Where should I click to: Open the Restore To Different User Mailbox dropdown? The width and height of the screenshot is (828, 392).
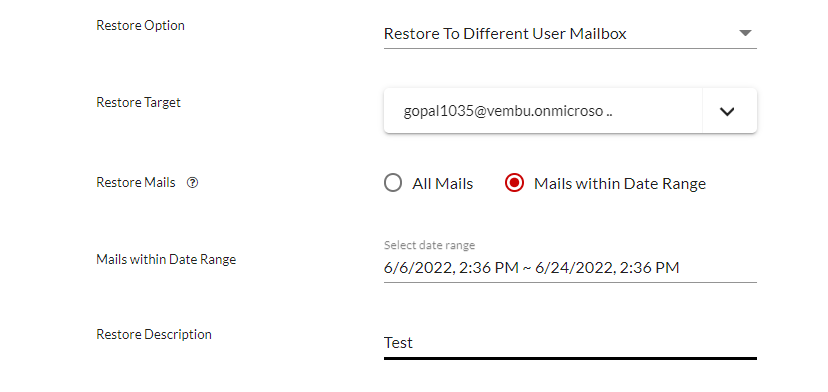570,34
